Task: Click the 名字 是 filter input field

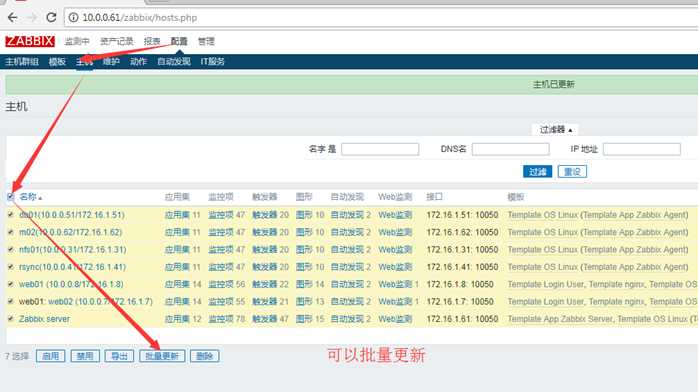Action: pos(380,149)
